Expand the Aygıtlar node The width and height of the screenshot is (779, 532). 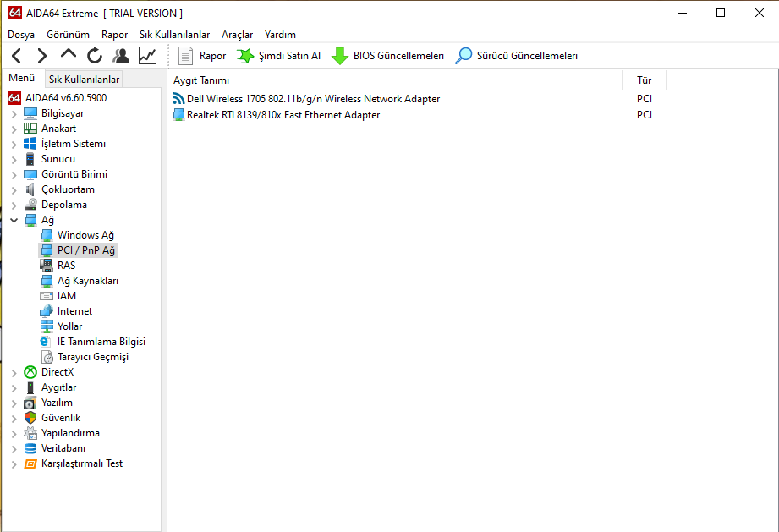click(x=14, y=388)
